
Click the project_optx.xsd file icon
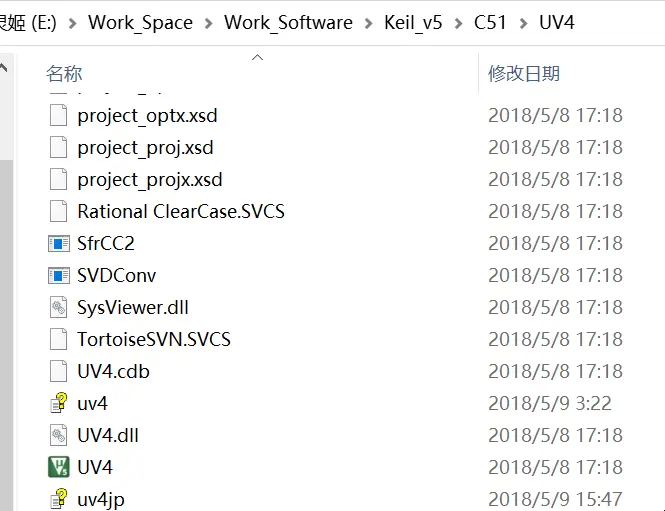click(x=59, y=115)
